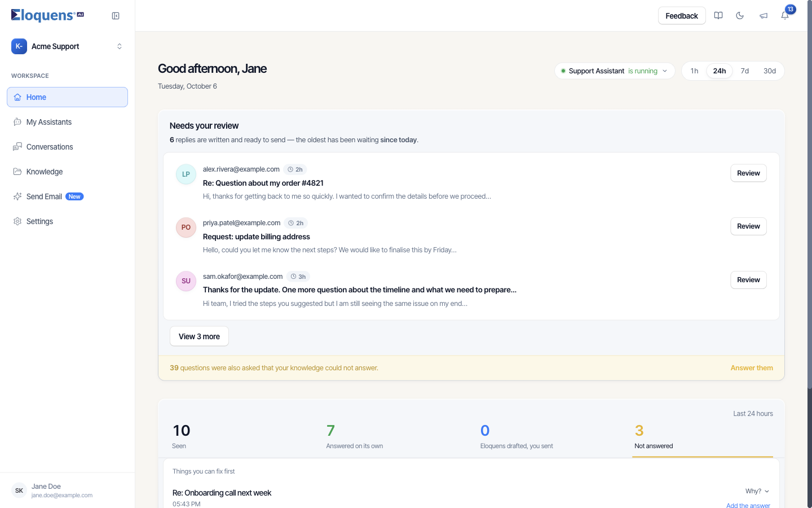The width and height of the screenshot is (812, 508).
Task: Open Knowledge page
Action: tap(68, 172)
